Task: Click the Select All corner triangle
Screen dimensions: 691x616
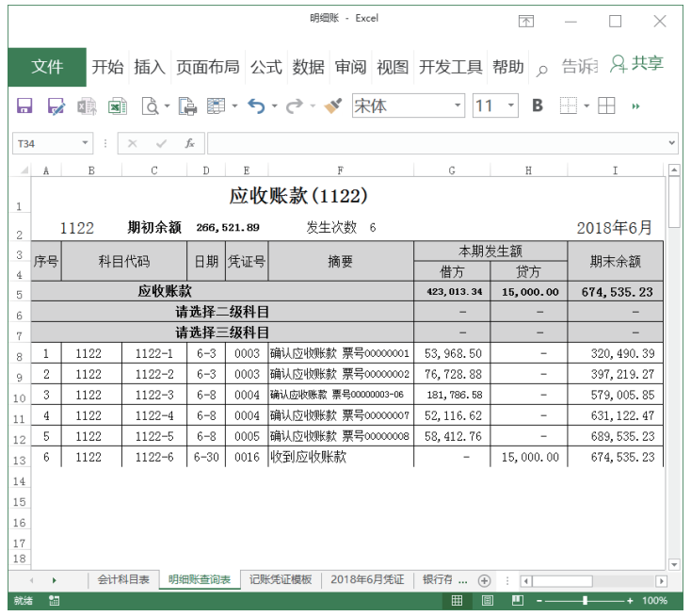Action: click(x=24, y=170)
